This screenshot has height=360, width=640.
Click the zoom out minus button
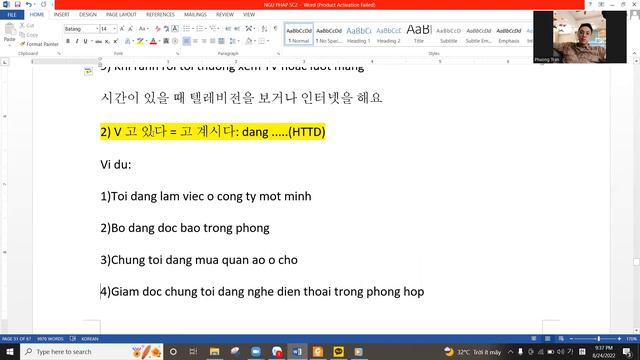click(571, 339)
